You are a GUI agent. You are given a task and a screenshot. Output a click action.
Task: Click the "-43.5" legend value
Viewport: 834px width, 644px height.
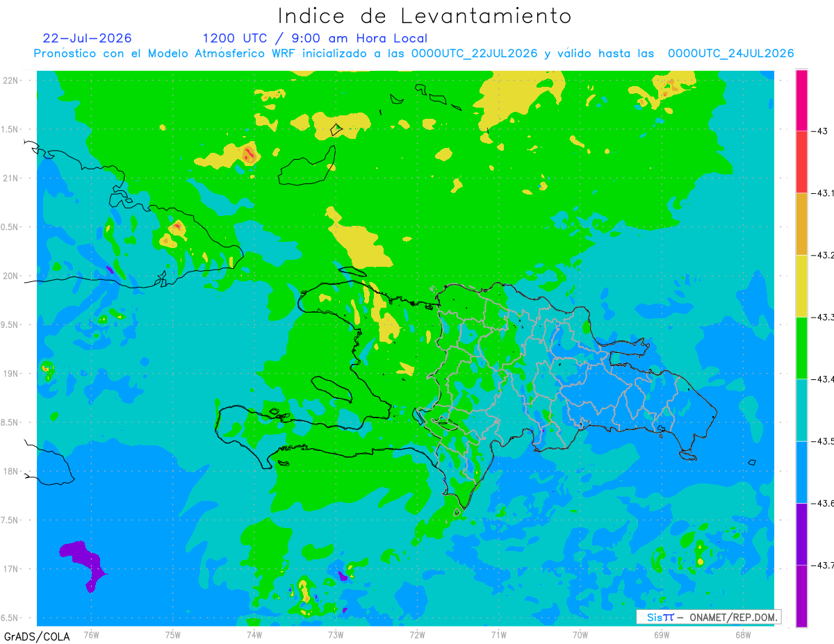(821, 441)
